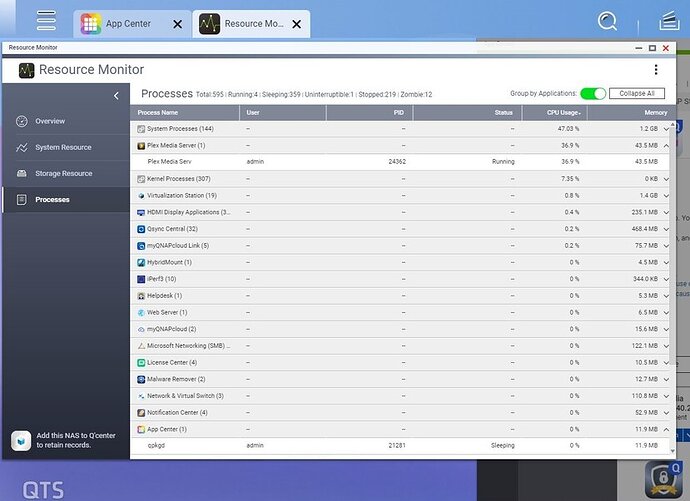Click the User column header
690x501 pixels.
pyautogui.click(x=283, y=113)
